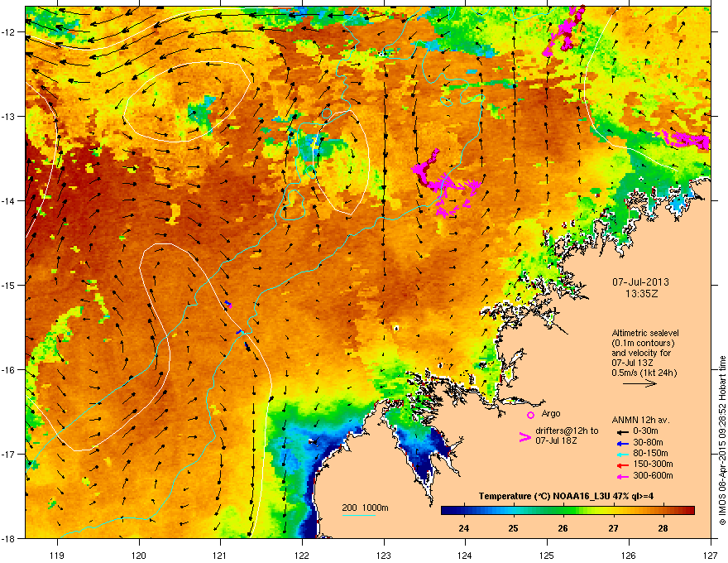Click the 13:35Z time label
The height and width of the screenshot is (563, 728).
click(x=641, y=294)
